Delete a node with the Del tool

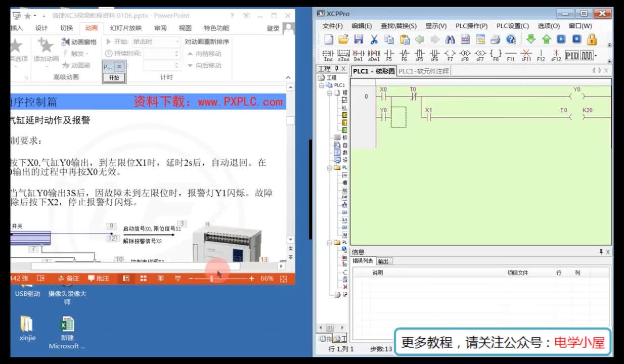click(359, 55)
